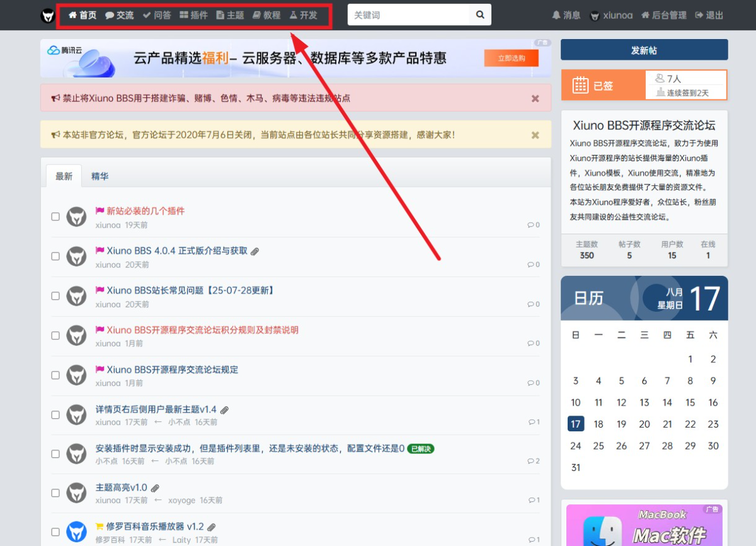
Task: Click the check-in calendar icon
Action: coord(580,86)
